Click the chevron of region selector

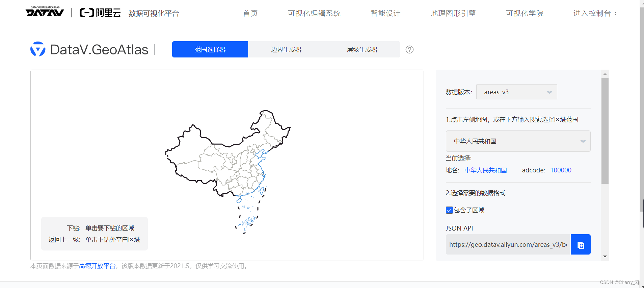[x=583, y=141]
